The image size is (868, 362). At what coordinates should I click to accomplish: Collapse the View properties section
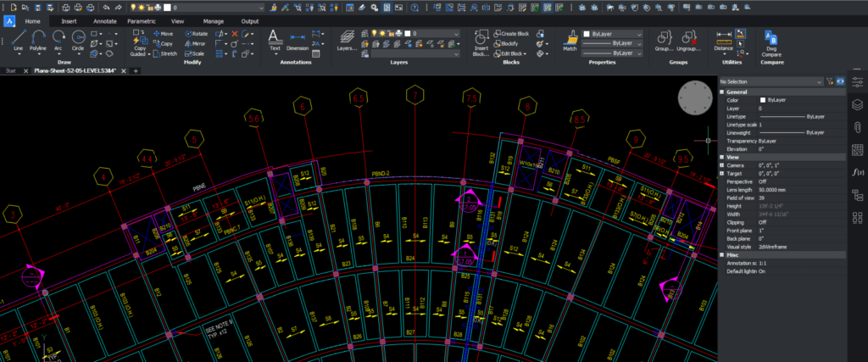tap(722, 157)
